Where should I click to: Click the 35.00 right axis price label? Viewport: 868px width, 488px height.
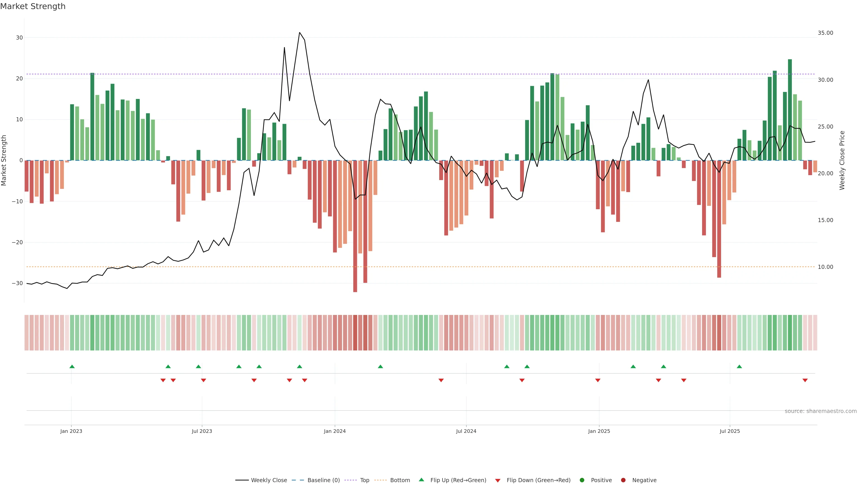point(825,33)
